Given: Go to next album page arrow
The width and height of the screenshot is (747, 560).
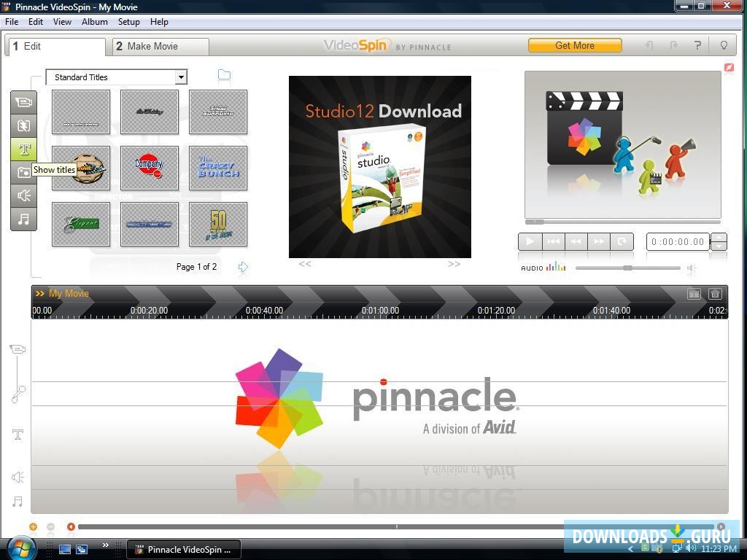Looking at the screenshot, I should [243, 267].
